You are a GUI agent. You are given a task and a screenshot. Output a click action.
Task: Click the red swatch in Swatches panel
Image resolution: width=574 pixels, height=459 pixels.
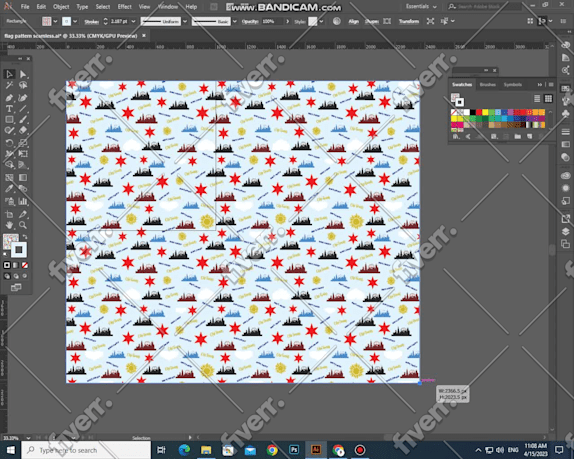(x=479, y=112)
